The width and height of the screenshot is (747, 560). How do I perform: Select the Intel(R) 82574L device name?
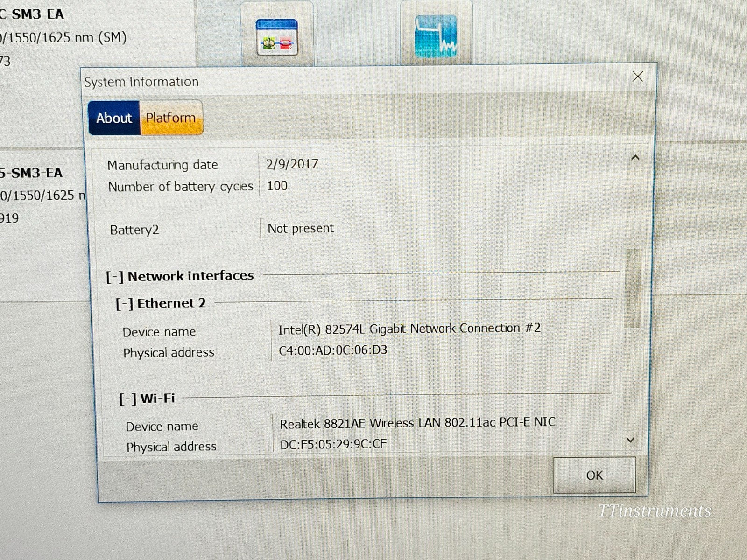click(409, 329)
